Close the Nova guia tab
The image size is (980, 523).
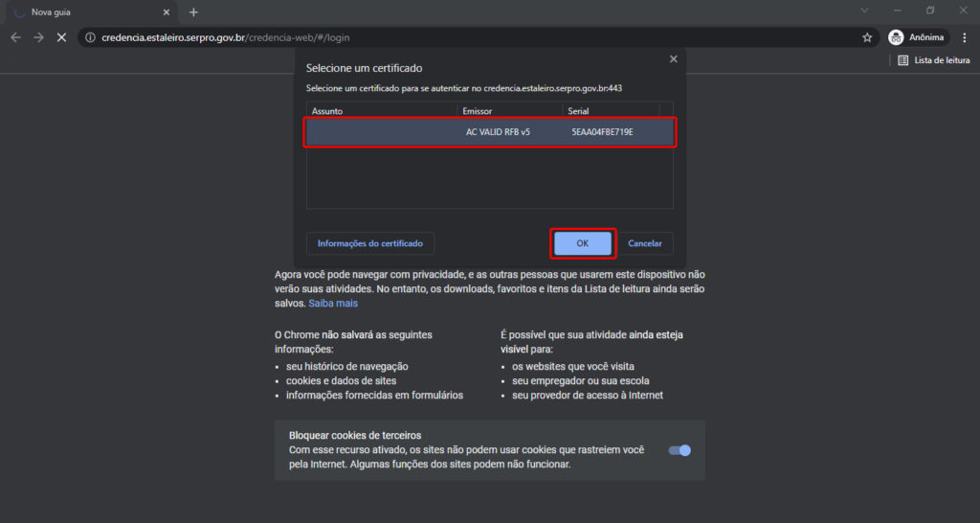[x=167, y=11]
